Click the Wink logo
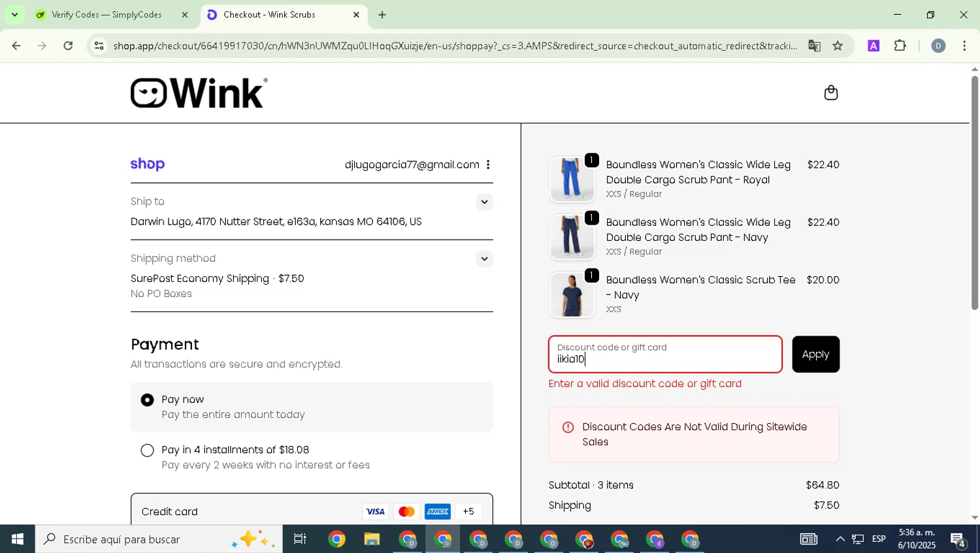The height and width of the screenshot is (553, 980). pos(199,93)
